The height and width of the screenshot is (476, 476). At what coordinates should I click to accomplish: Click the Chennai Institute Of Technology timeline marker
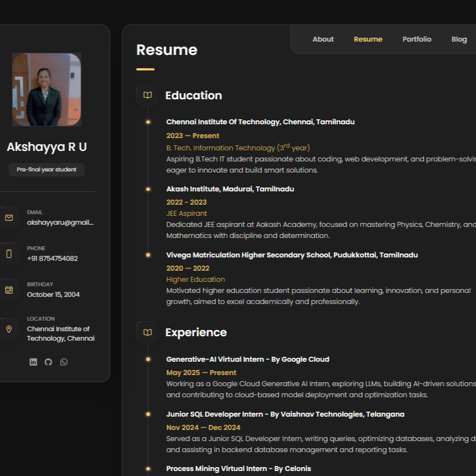148,122
